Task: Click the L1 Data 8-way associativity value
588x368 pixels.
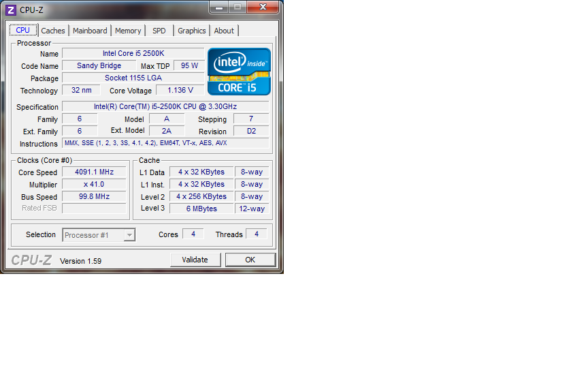Action: (x=252, y=172)
